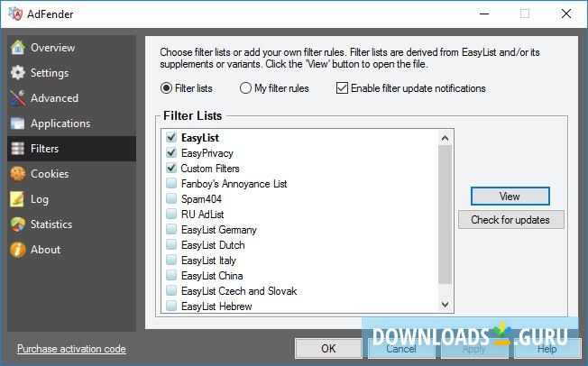Select the EasyList Hebrew entry text
Screen dimensions: 588x366
click(216, 307)
